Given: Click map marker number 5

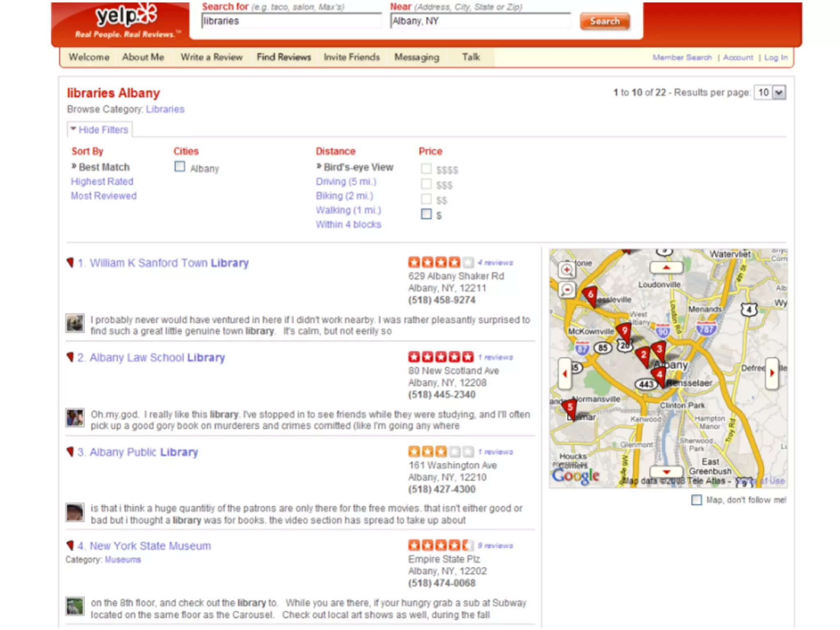Looking at the screenshot, I should 569,408.
